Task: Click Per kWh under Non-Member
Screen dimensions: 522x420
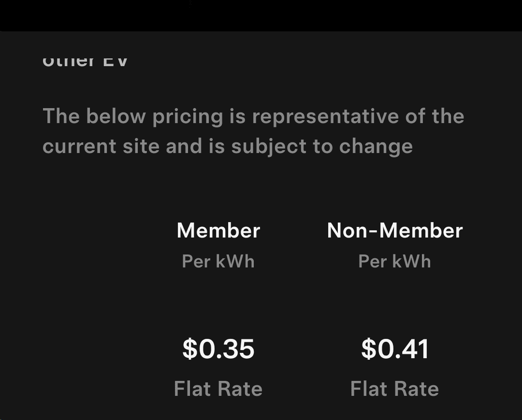Action: [394, 262]
